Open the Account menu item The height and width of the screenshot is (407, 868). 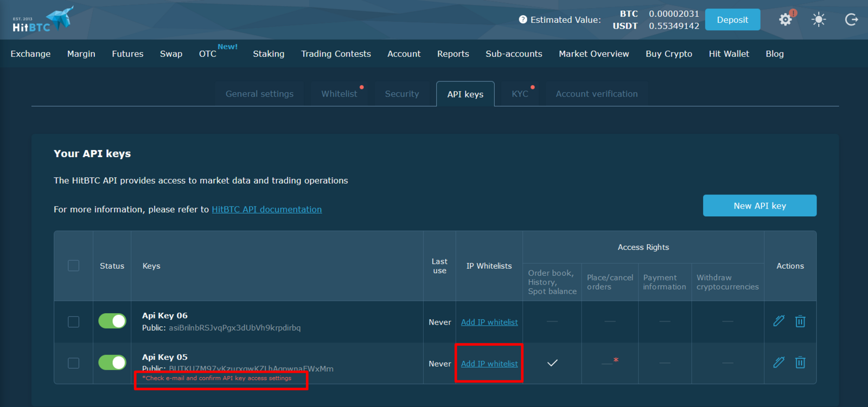point(404,54)
